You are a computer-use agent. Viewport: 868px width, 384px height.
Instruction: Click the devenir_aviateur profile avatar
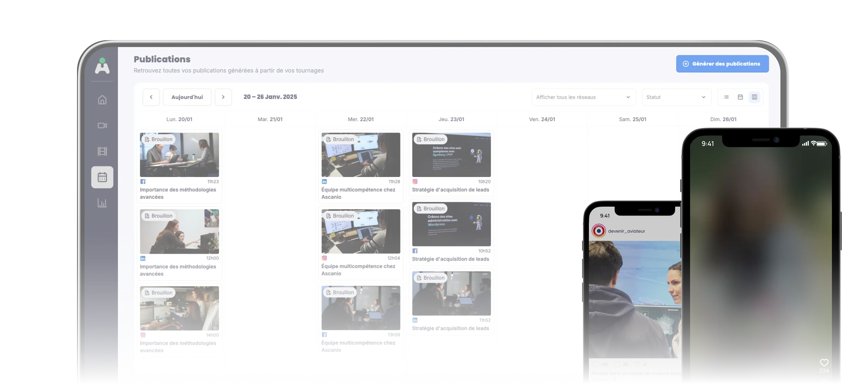(x=598, y=231)
